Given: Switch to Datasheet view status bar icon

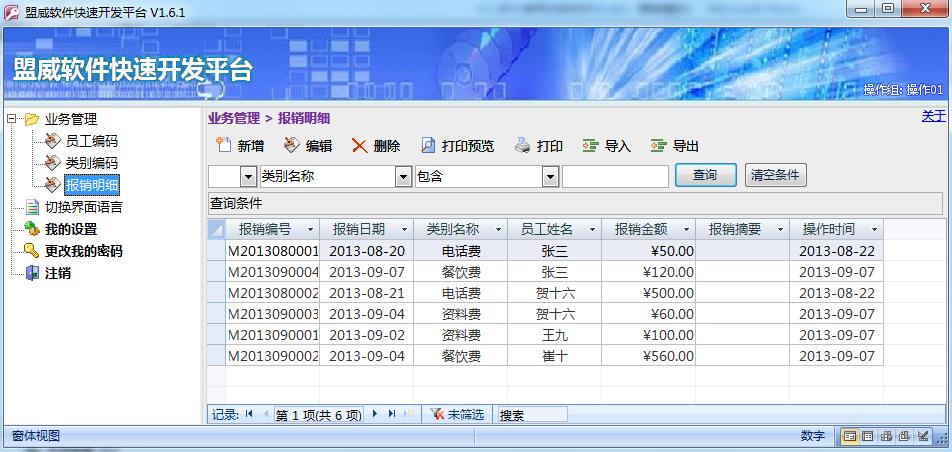Looking at the screenshot, I should (868, 436).
